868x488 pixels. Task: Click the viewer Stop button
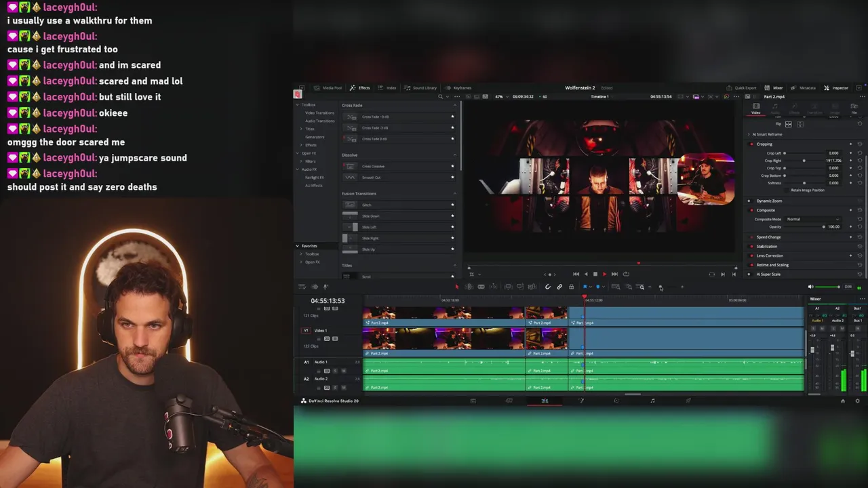point(595,274)
